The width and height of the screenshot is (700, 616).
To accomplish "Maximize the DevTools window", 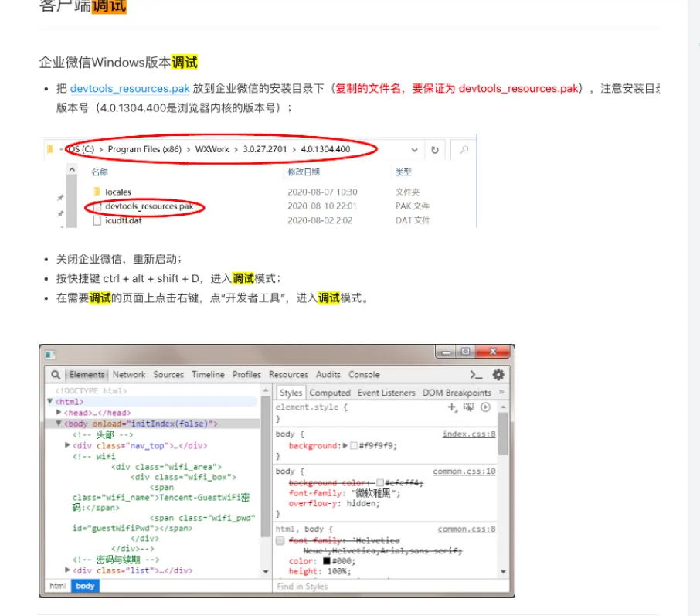I will 465,352.
